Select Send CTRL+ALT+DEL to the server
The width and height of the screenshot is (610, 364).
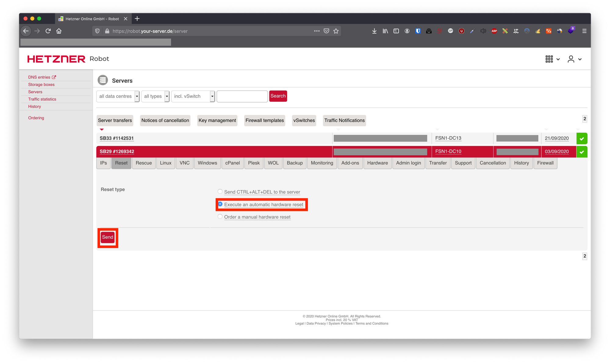coord(220,191)
